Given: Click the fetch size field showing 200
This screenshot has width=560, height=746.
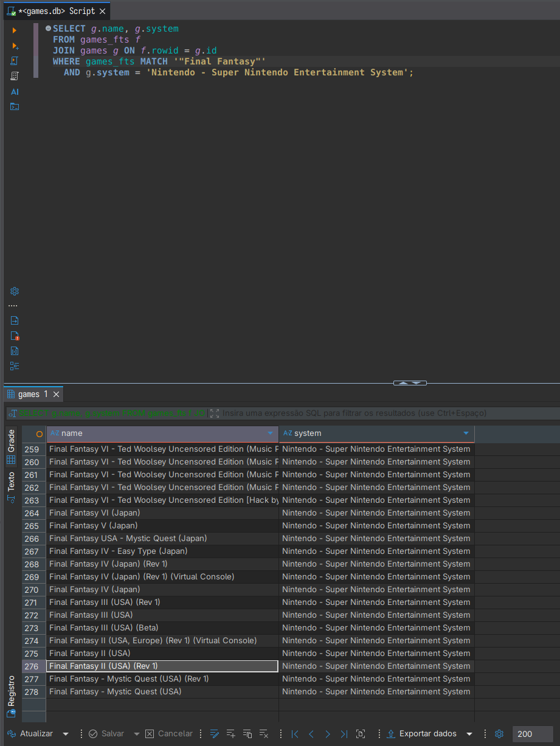Looking at the screenshot, I should (533, 734).
